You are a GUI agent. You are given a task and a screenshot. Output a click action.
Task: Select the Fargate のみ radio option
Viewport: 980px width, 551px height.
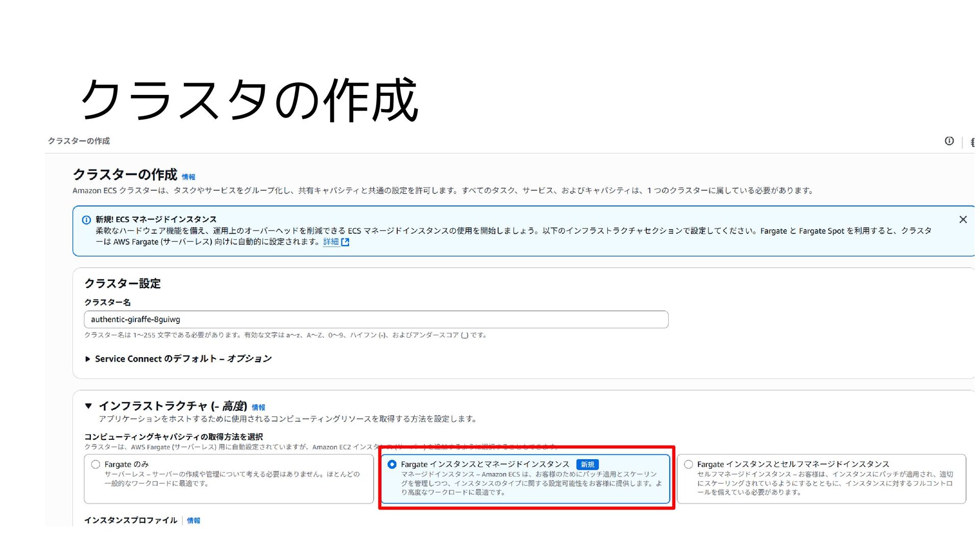pos(95,464)
